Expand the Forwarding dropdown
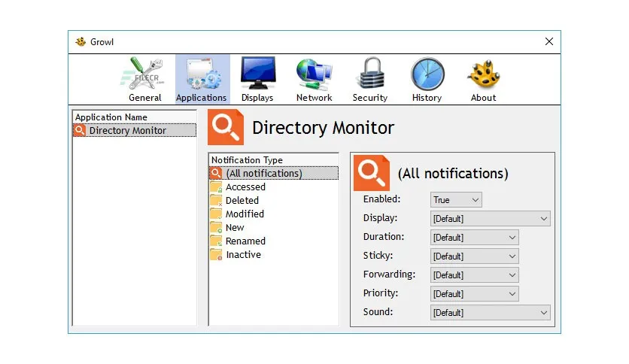This screenshot has height=364, width=629. (475, 275)
